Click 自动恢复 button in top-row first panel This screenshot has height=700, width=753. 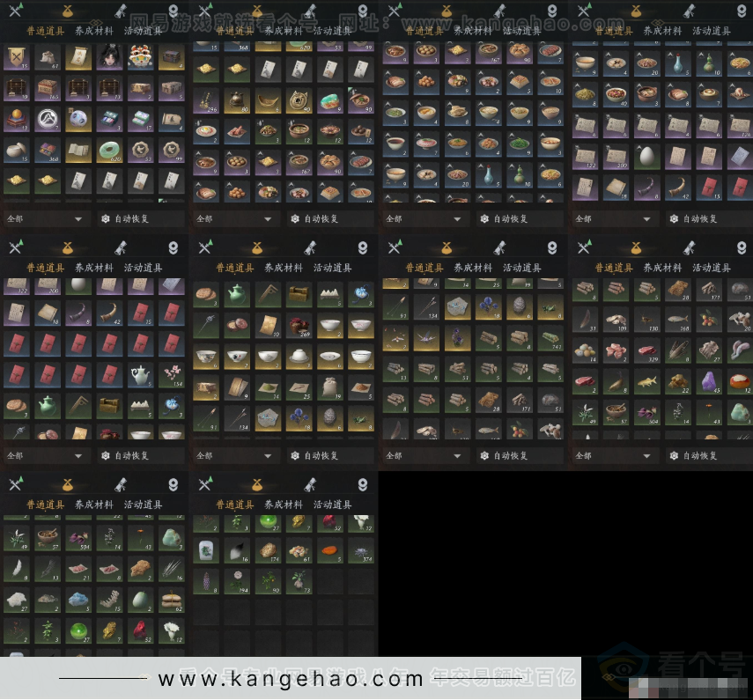pyautogui.click(x=141, y=219)
